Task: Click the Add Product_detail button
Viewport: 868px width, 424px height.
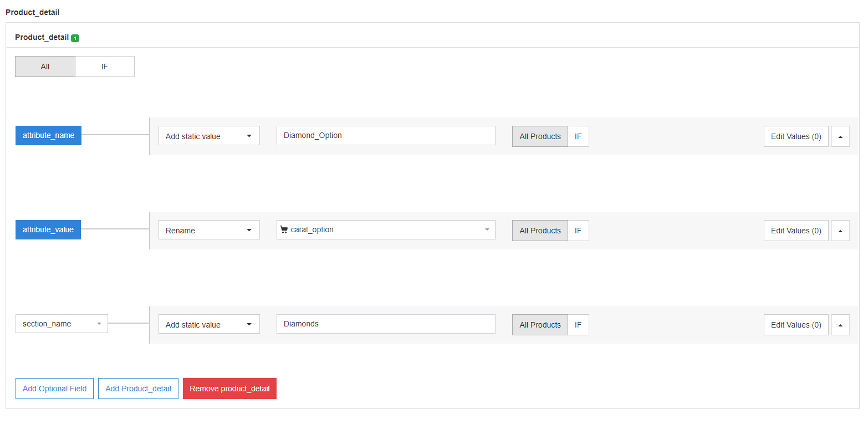Action: point(138,389)
